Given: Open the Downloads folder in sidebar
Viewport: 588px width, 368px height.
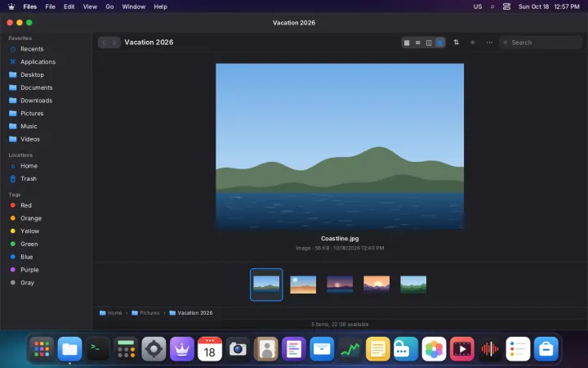Looking at the screenshot, I should click(x=46, y=101).
